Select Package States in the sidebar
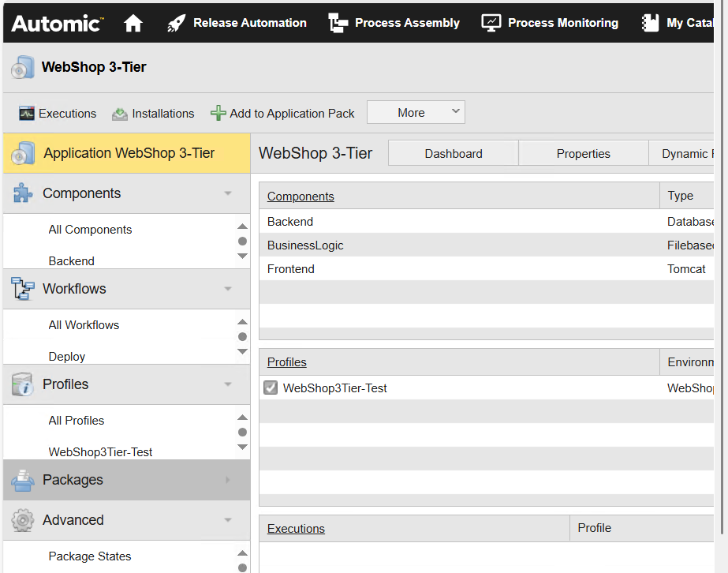Screen dimensions: 728x573 tap(90, 556)
